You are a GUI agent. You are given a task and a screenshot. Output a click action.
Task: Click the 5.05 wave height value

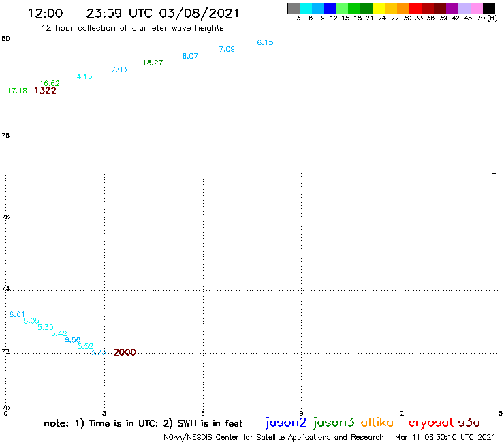pyautogui.click(x=31, y=320)
